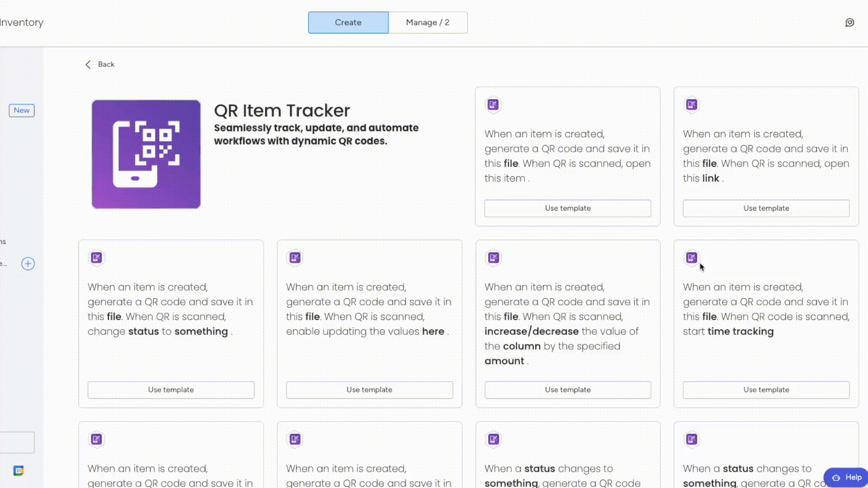868x488 pixels.
Task: Click bold 'increase/decrease' in recipe text
Action: (532, 331)
